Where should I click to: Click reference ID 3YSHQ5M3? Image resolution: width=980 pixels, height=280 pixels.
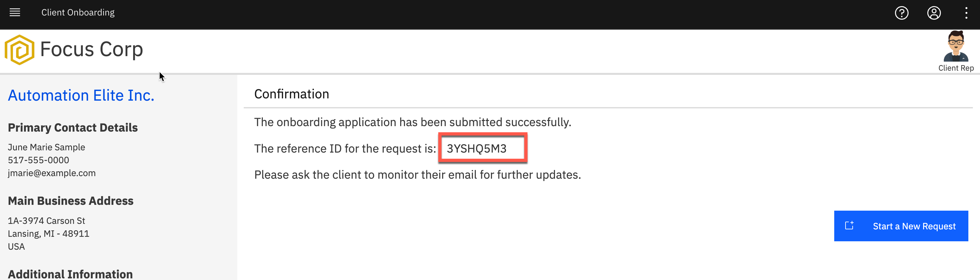click(x=476, y=148)
